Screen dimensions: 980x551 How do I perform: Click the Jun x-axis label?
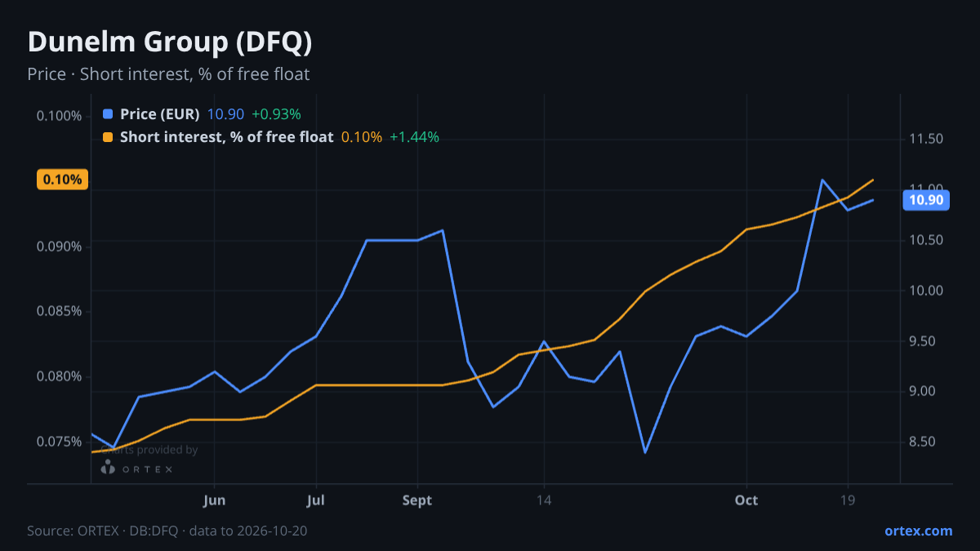(214, 500)
